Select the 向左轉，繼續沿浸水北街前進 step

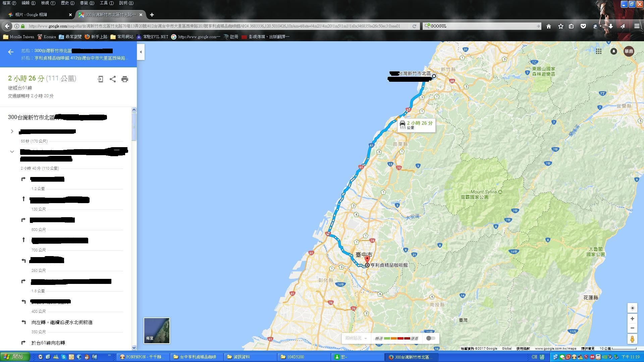tap(62, 322)
